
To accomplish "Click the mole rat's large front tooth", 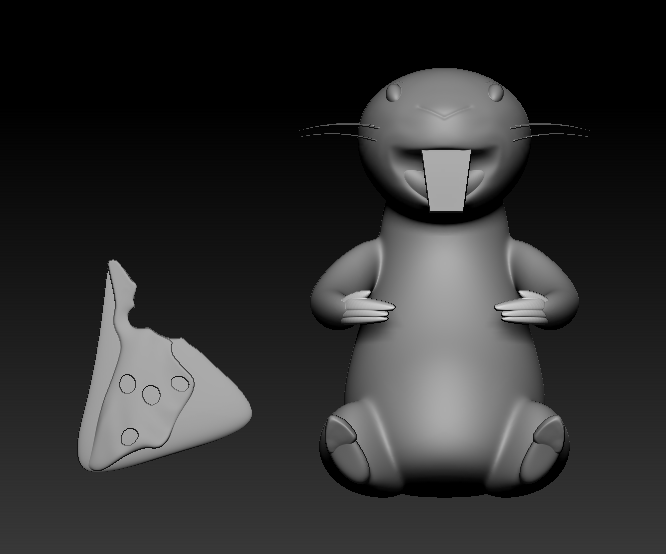I will tap(446, 180).
